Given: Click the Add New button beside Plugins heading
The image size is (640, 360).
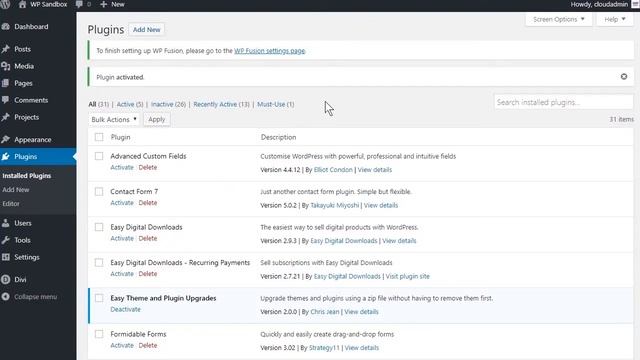Looking at the screenshot, I should pyautogui.click(x=147, y=30).
